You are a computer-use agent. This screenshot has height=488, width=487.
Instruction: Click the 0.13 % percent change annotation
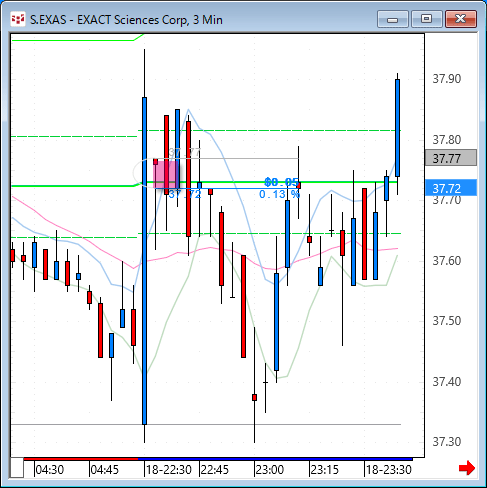(x=279, y=194)
